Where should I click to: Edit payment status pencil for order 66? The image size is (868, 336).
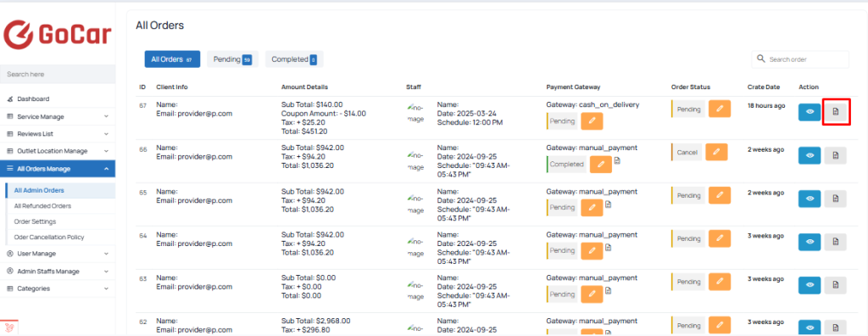[601, 164]
